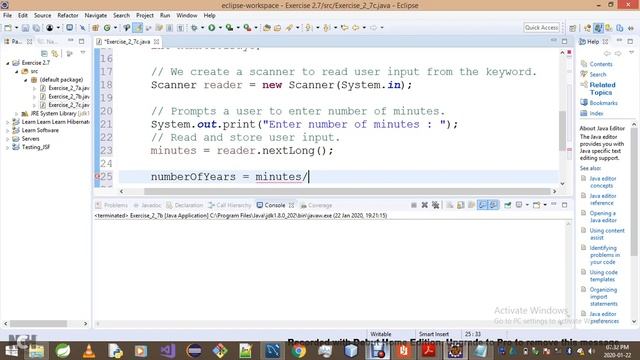Image resolution: width=640 pixels, height=360 pixels.
Task: Collapse the src folder node
Action: pos(16,71)
